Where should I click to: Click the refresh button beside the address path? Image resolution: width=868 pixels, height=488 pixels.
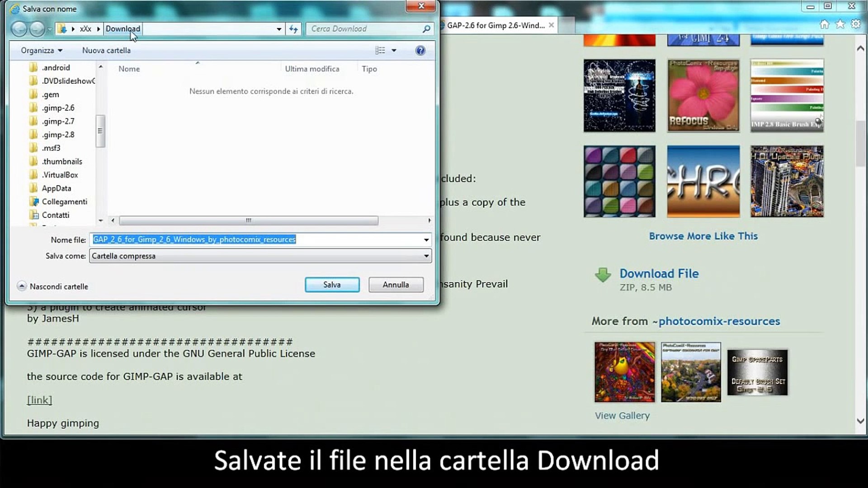click(x=293, y=29)
